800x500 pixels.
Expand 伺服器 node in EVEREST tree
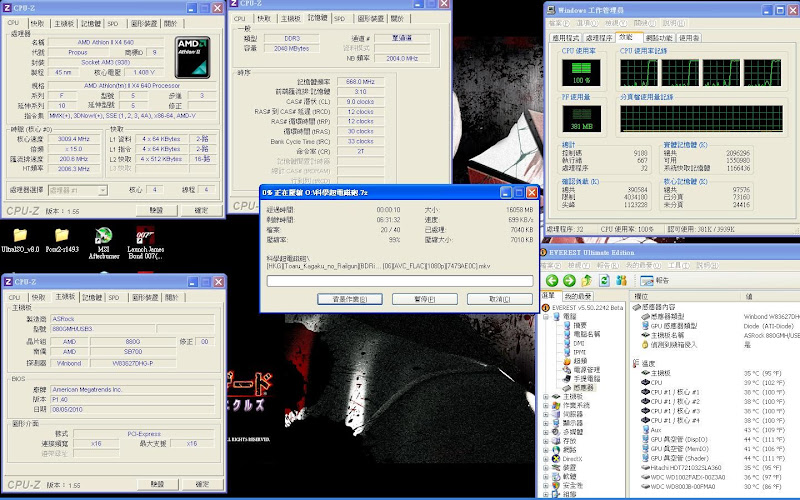pos(546,414)
